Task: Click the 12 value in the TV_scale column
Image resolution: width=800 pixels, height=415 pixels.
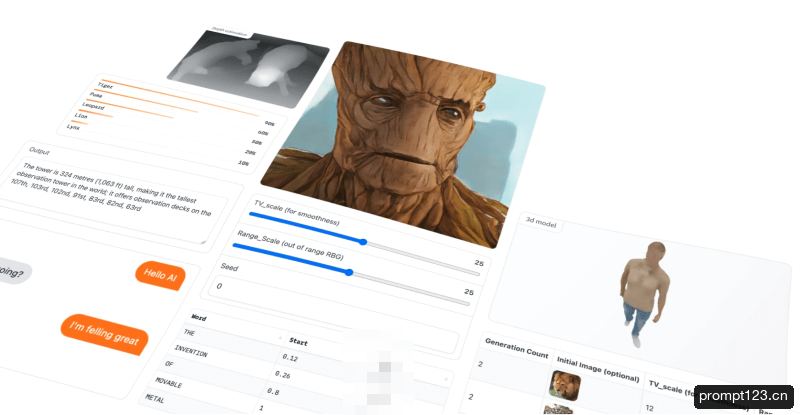Action: tap(649, 408)
